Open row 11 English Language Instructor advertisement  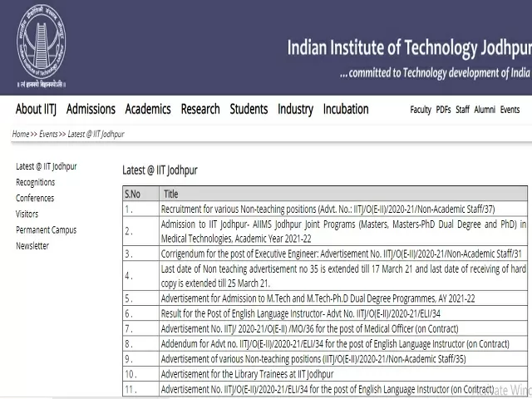[328, 389]
